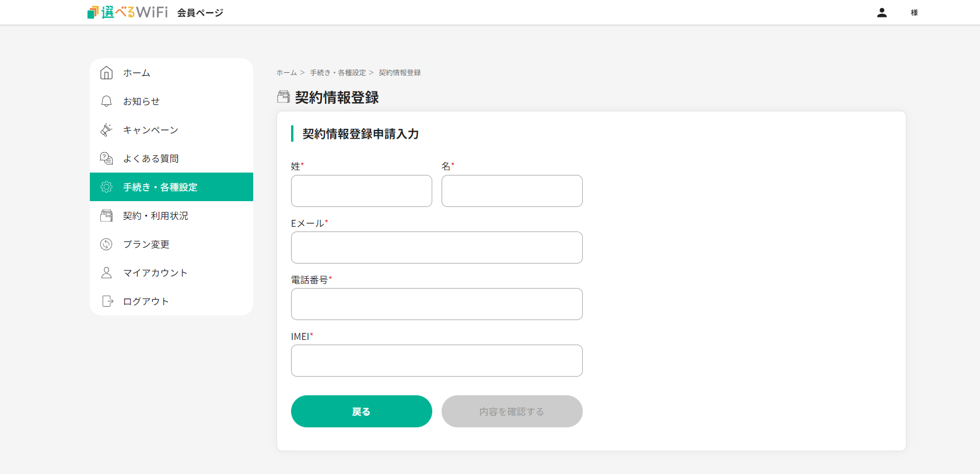
Task: Click the 手続き・各種設定 breadcrumb link
Action: [x=338, y=73]
